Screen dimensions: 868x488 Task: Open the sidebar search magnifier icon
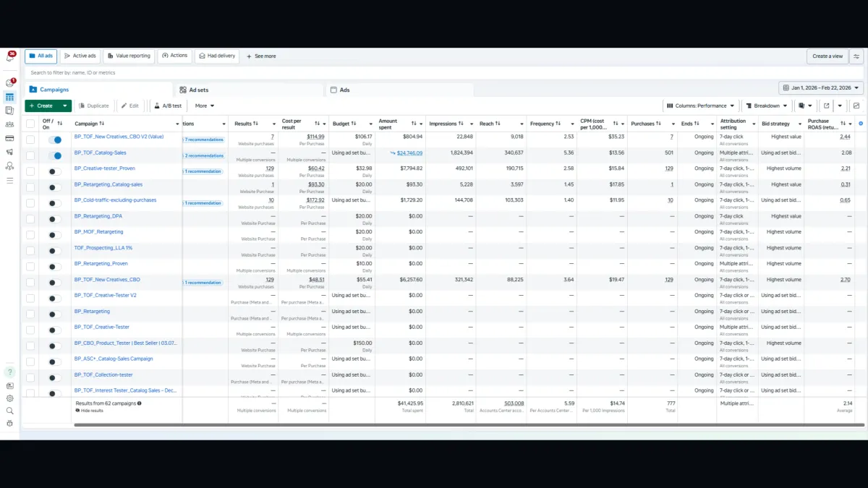pos(9,411)
